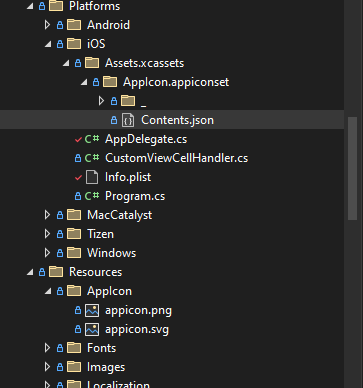Viewport: 363px width, 388px height.
Task: Collapse the AppIcon.appiconset folder arrow
Action: [84, 82]
